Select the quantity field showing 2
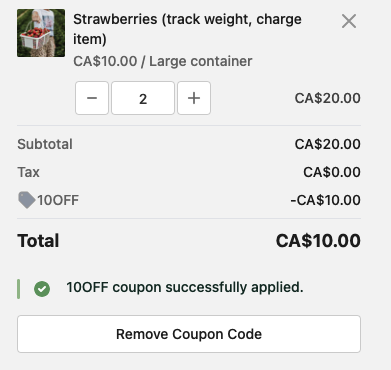This screenshot has height=370, width=391. (143, 98)
